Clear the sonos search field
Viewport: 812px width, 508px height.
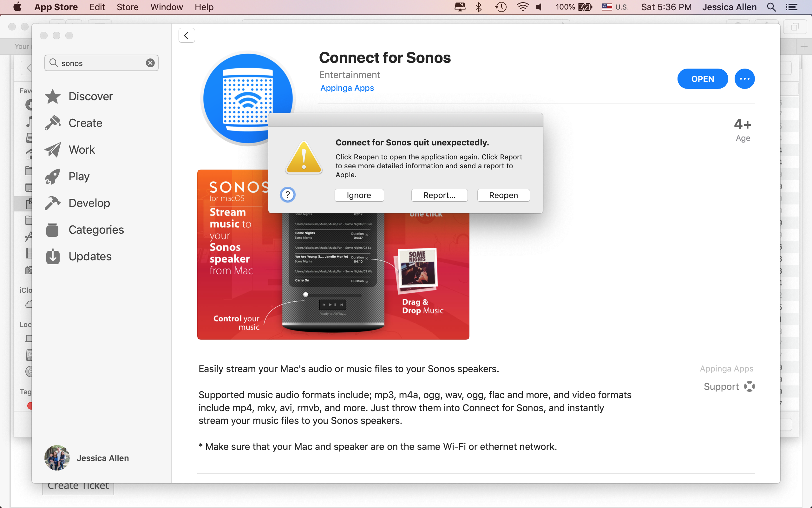[150, 63]
